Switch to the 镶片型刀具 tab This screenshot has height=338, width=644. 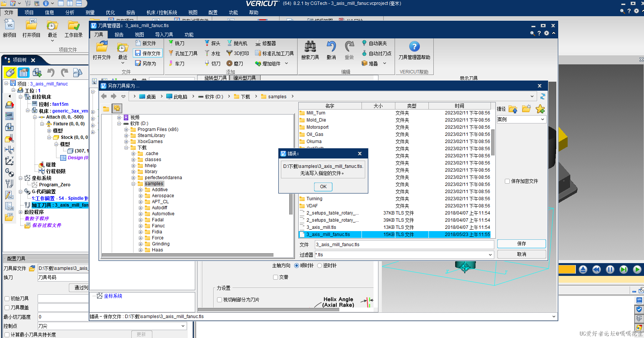245,78
